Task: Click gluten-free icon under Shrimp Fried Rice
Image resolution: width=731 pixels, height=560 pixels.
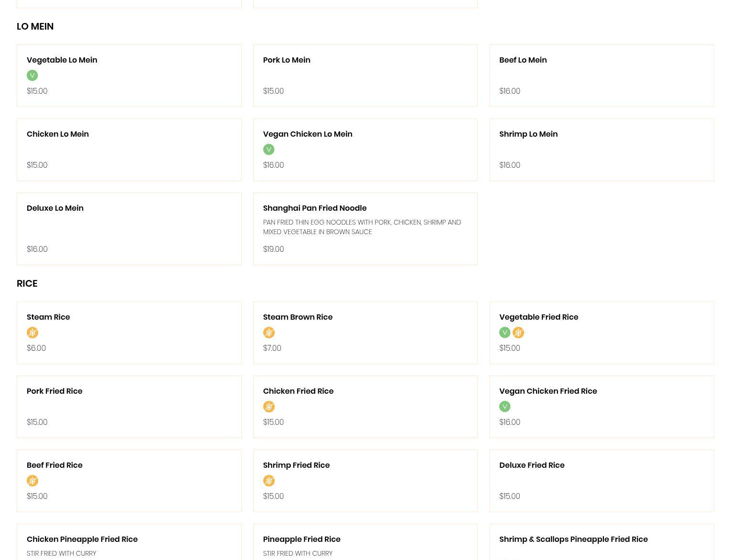Action: (269, 481)
